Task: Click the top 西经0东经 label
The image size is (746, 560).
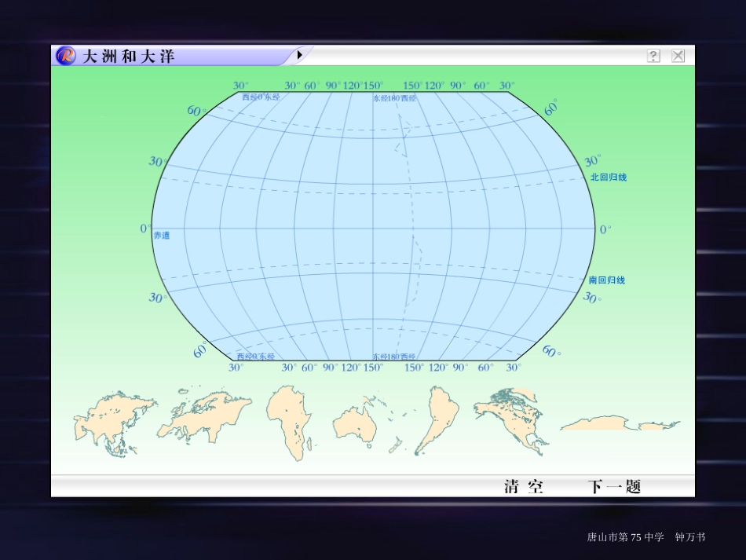Action: point(261,97)
